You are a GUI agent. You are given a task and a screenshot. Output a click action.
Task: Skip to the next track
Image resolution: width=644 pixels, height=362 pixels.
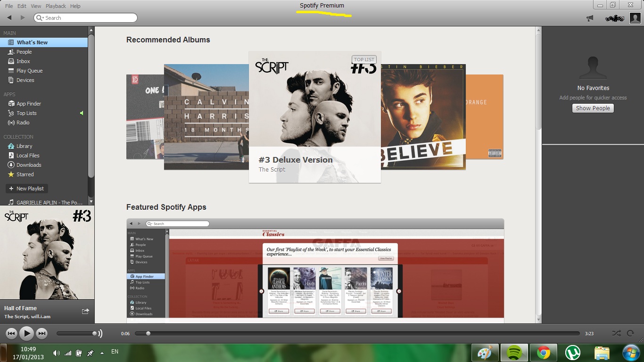click(x=42, y=334)
